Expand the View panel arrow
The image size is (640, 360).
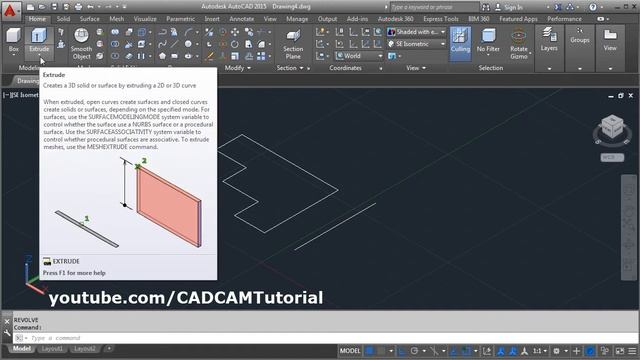coord(424,68)
